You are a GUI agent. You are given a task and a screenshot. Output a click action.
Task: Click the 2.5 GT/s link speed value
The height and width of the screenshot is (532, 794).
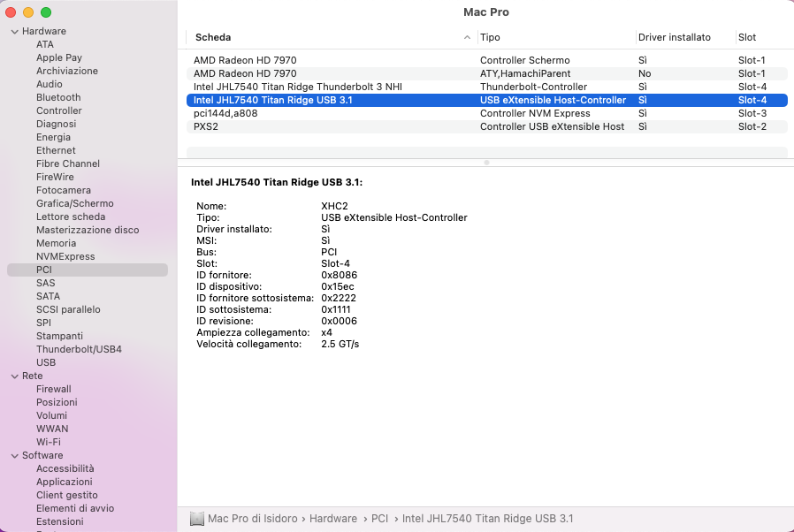340,344
